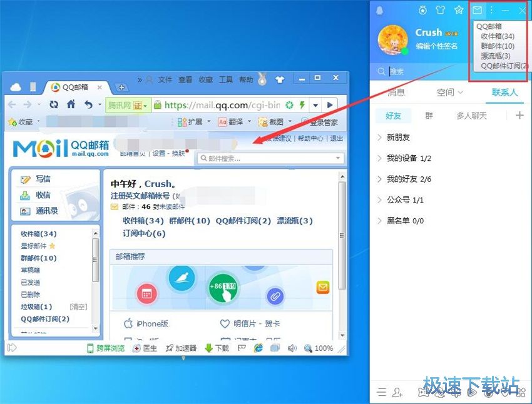Open the three-dot more menu in QQ panel

(491, 10)
